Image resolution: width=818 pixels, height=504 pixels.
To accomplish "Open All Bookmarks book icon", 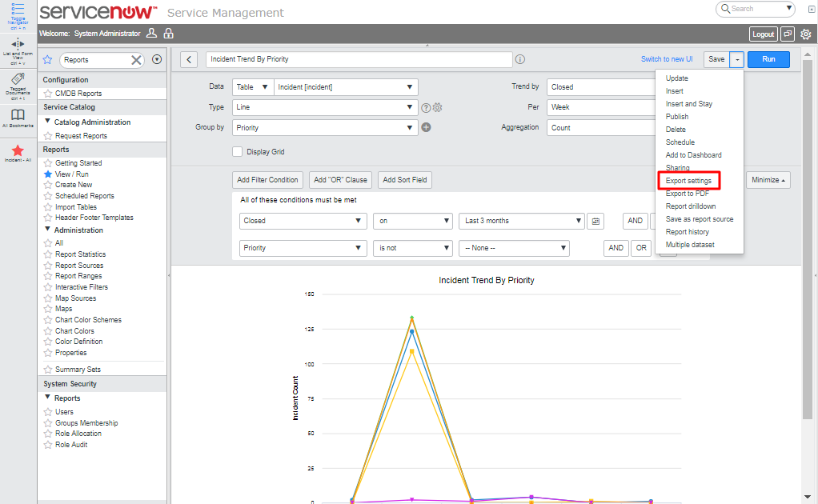I will click(18, 115).
